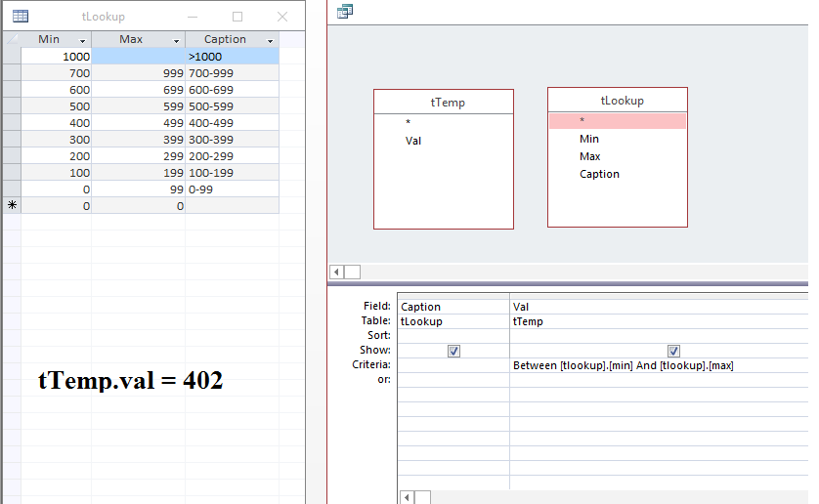
Task: Close the tLookup table window
Action: 282,17
